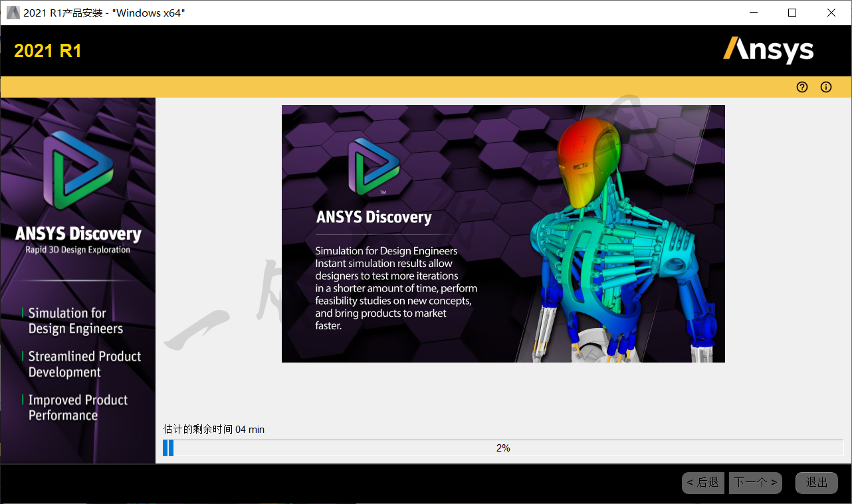Click the installer title bar app icon

click(x=13, y=13)
